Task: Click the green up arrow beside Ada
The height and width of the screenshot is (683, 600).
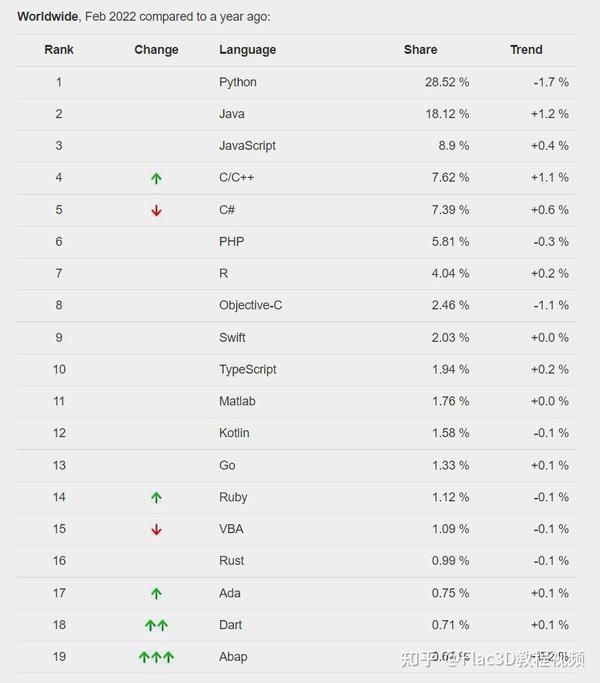Action: click(x=156, y=593)
